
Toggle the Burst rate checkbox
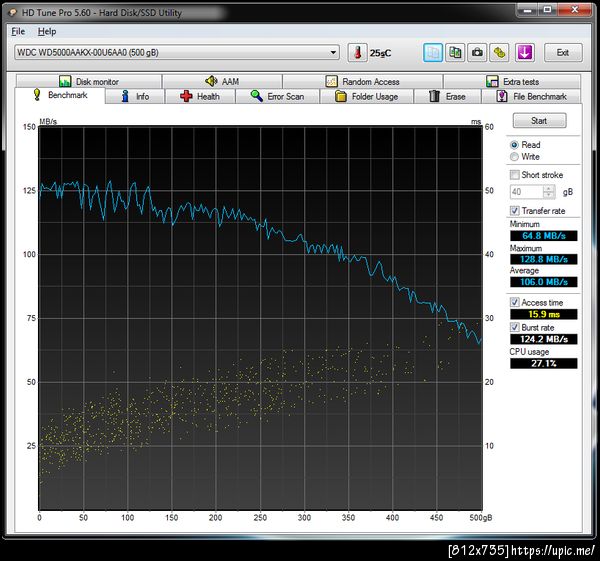[x=515, y=327]
